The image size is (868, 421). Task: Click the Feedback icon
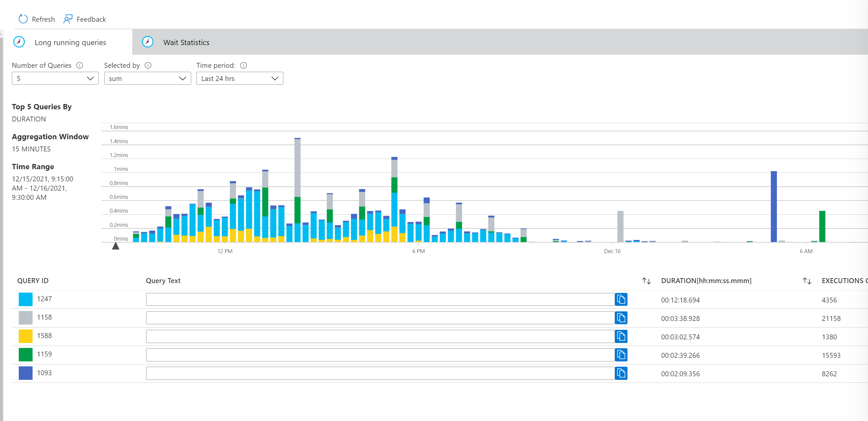pyautogui.click(x=68, y=19)
